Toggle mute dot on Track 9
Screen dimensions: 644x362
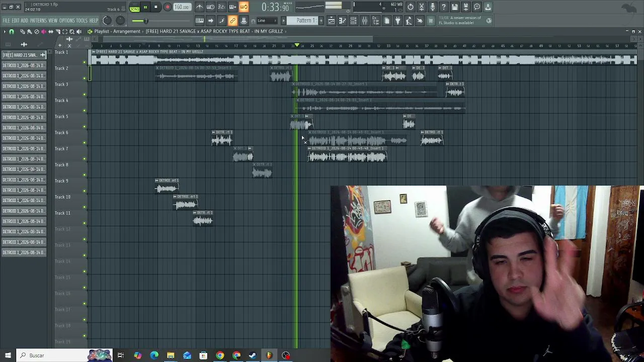click(x=85, y=191)
